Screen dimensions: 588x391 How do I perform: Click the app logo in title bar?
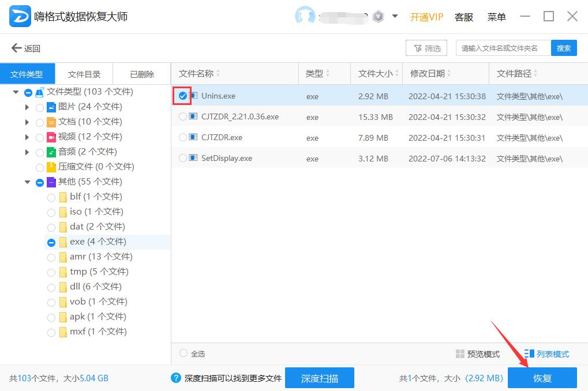(20, 16)
